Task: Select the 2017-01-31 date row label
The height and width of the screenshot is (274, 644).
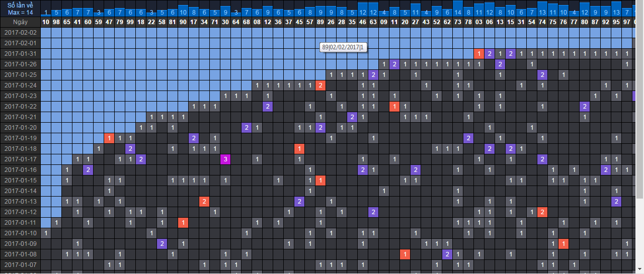Action: (x=20, y=54)
